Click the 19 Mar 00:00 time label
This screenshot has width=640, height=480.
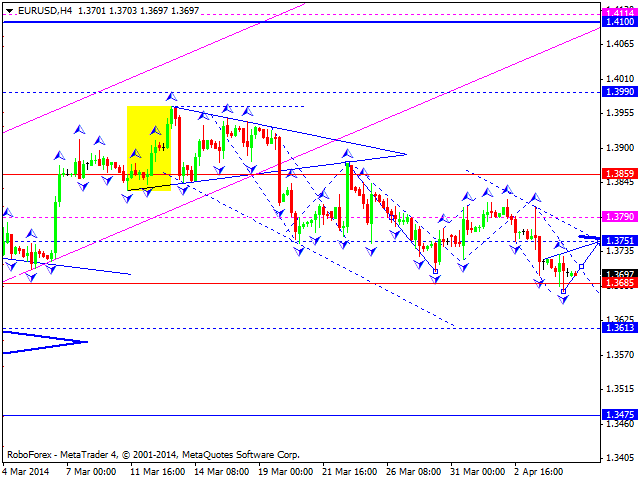point(286,472)
